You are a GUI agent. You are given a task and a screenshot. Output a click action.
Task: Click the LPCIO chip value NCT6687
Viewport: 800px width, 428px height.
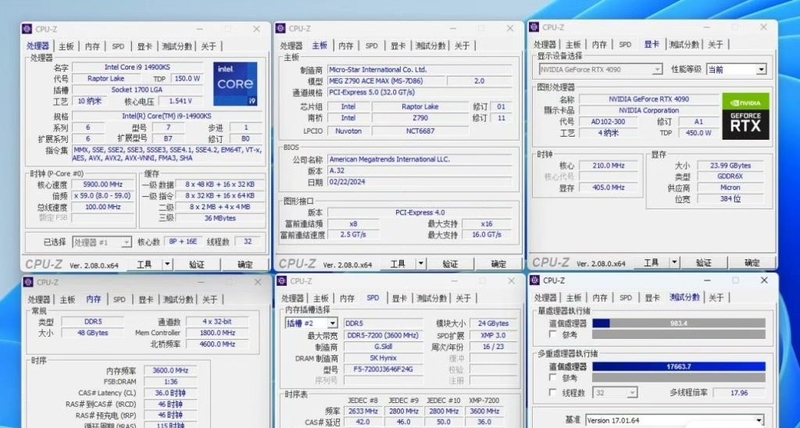(420, 131)
